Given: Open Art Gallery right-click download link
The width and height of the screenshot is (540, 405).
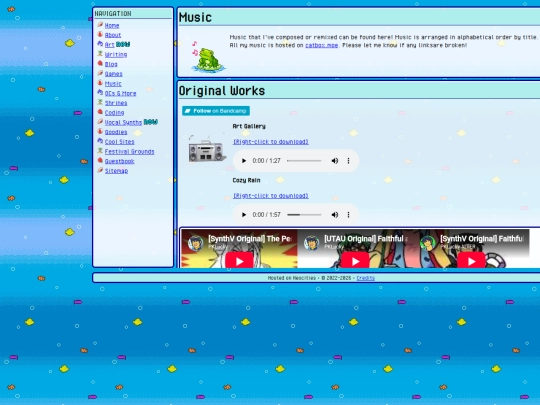Looking at the screenshot, I should pyautogui.click(x=271, y=142).
